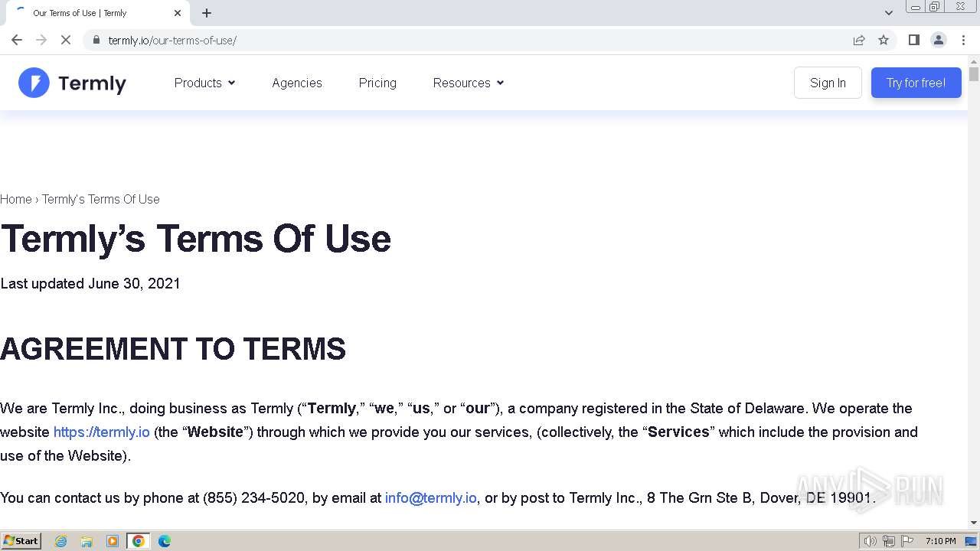Open media player taskbar icon
980x551 pixels.
(113, 541)
